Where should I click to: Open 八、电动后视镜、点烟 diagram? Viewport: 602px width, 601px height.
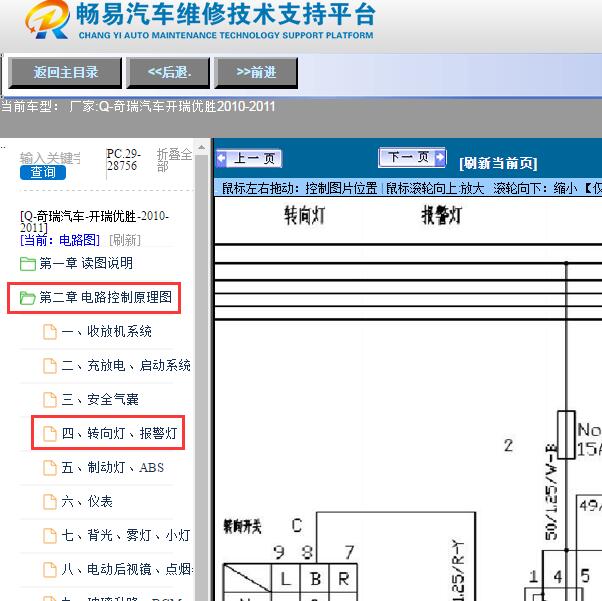coord(127,570)
